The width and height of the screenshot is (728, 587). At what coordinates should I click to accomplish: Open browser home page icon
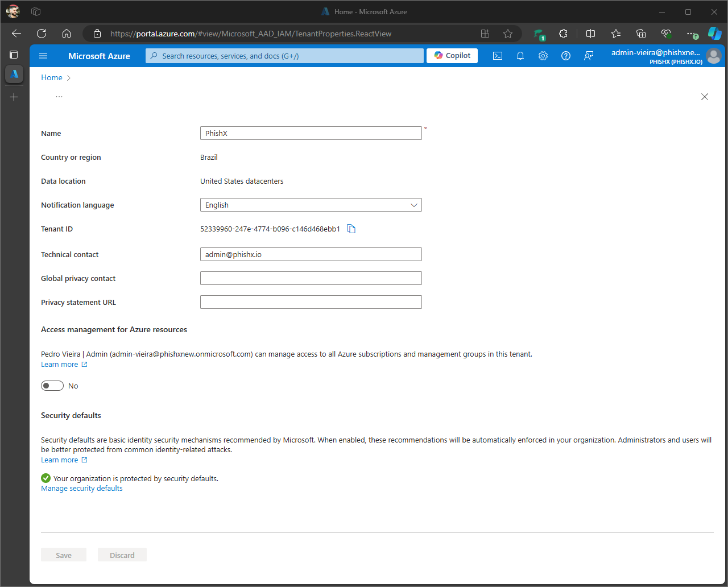coord(67,34)
